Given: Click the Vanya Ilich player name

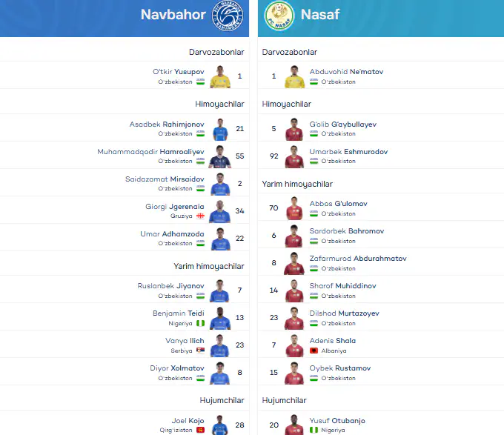Looking at the screenshot, I should (185, 341).
